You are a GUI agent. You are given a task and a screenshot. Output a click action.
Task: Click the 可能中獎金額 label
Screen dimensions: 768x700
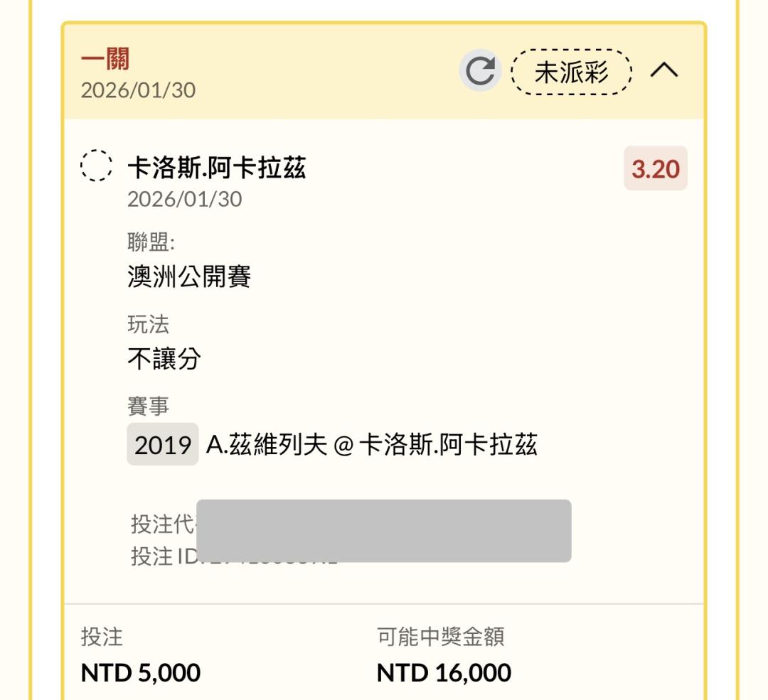[x=440, y=637]
